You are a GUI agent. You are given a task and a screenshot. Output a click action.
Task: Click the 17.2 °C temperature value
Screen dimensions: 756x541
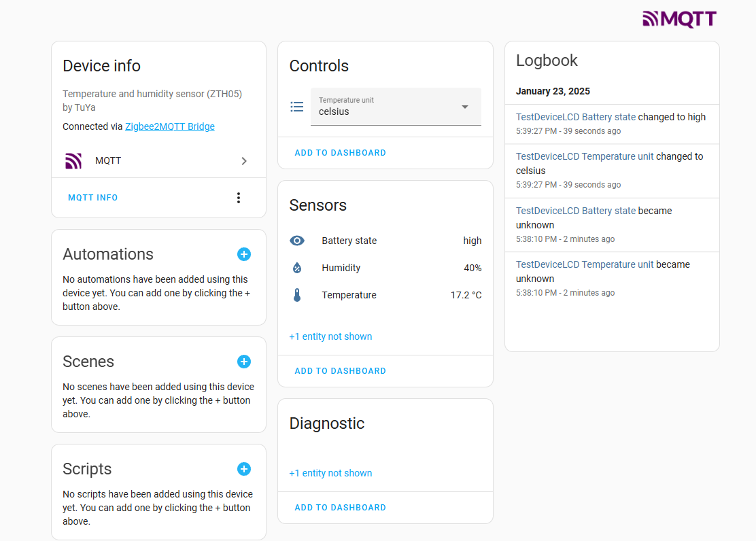tap(466, 295)
